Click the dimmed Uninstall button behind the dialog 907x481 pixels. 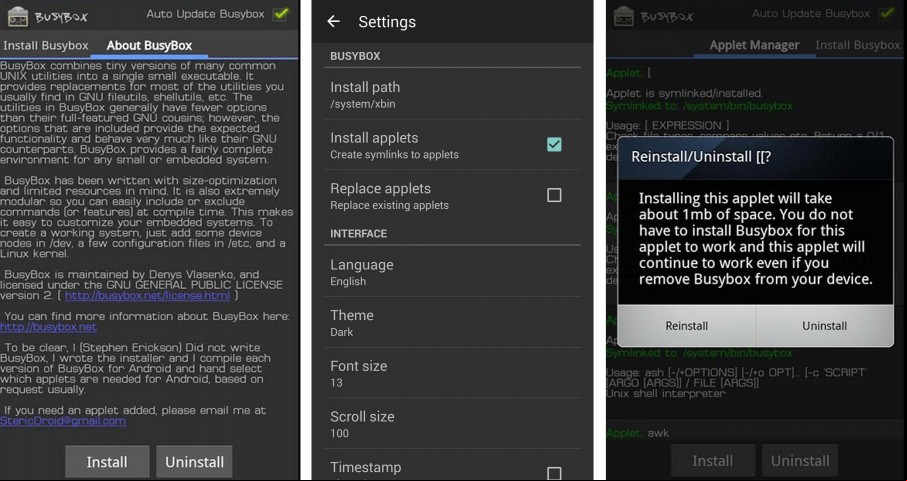(800, 461)
